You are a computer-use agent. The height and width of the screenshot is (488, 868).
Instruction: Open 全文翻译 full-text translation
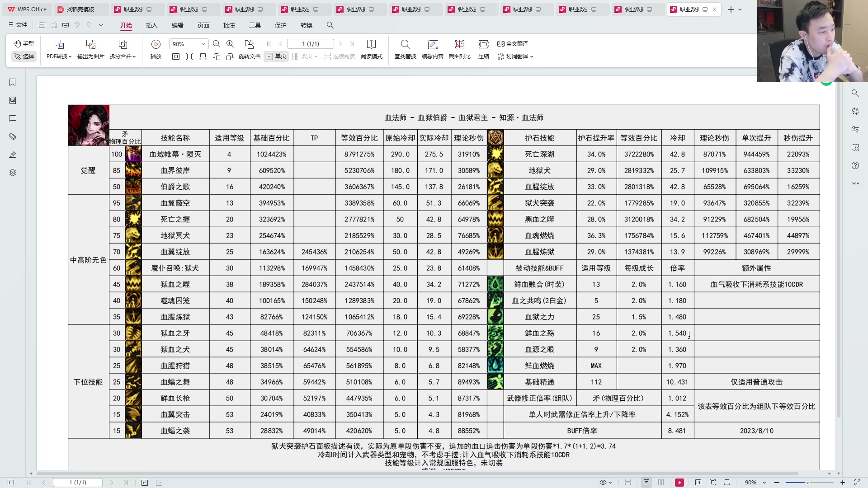512,43
